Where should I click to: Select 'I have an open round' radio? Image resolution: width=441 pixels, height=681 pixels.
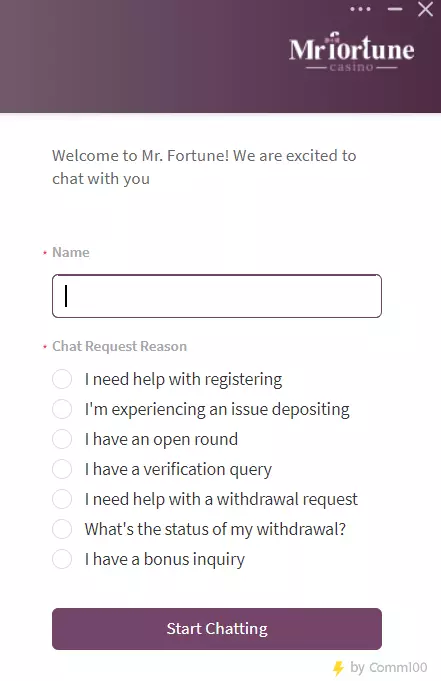pyautogui.click(x=62, y=439)
